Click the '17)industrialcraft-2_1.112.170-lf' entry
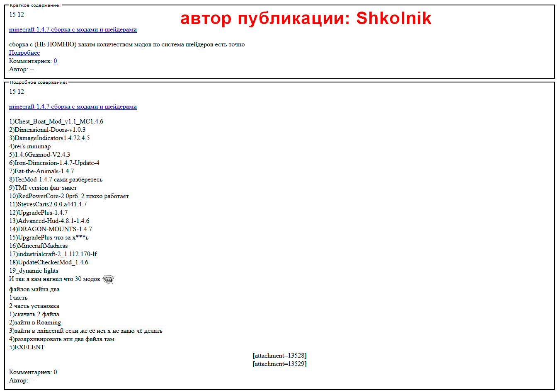558x392 pixels. 53,254
